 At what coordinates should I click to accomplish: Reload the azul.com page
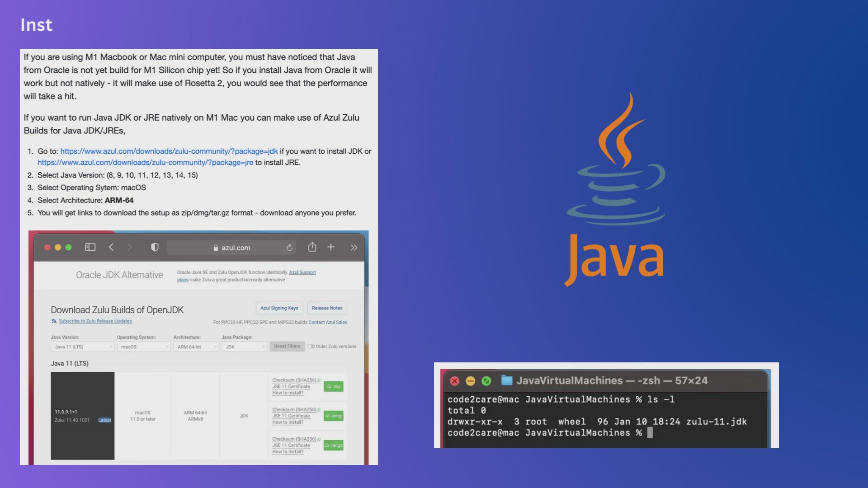click(289, 248)
